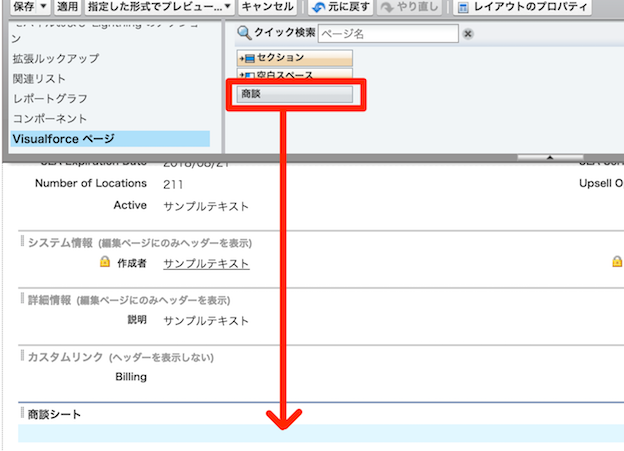Select コンポーネント in the category list
624x451 pixels.
click(50, 119)
